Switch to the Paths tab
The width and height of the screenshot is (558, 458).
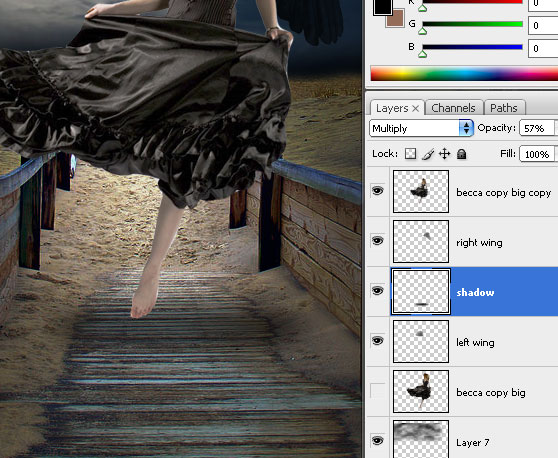tap(504, 108)
